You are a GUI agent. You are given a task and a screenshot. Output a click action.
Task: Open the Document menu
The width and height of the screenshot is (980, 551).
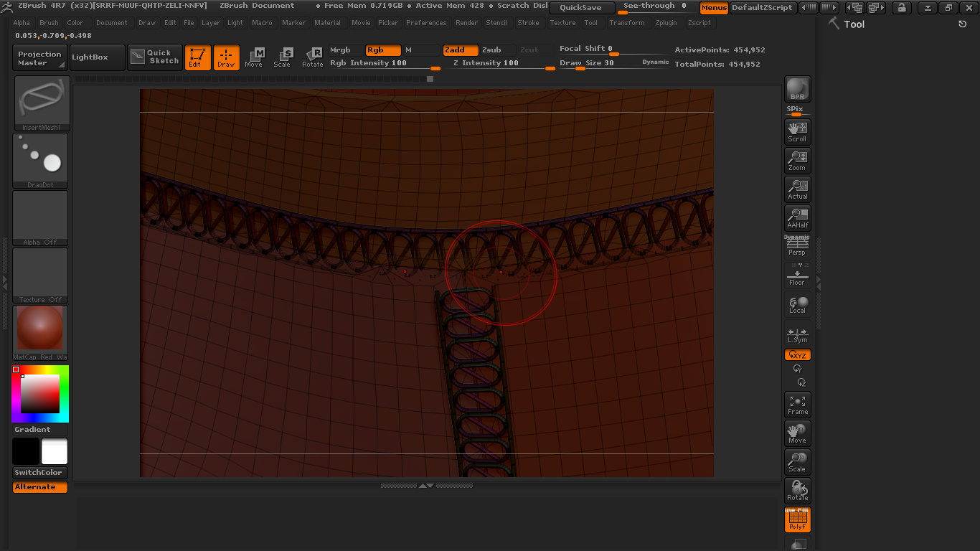pyautogui.click(x=112, y=23)
